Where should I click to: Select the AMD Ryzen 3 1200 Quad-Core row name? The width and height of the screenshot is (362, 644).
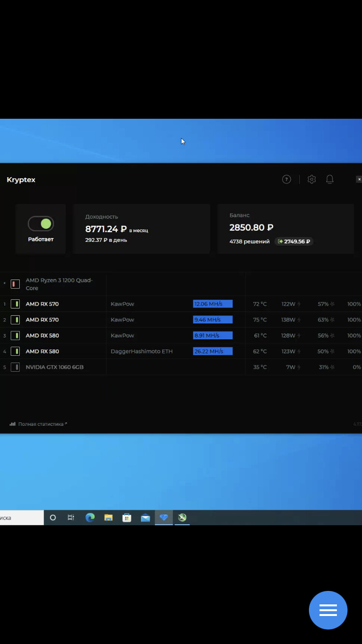[x=59, y=284]
